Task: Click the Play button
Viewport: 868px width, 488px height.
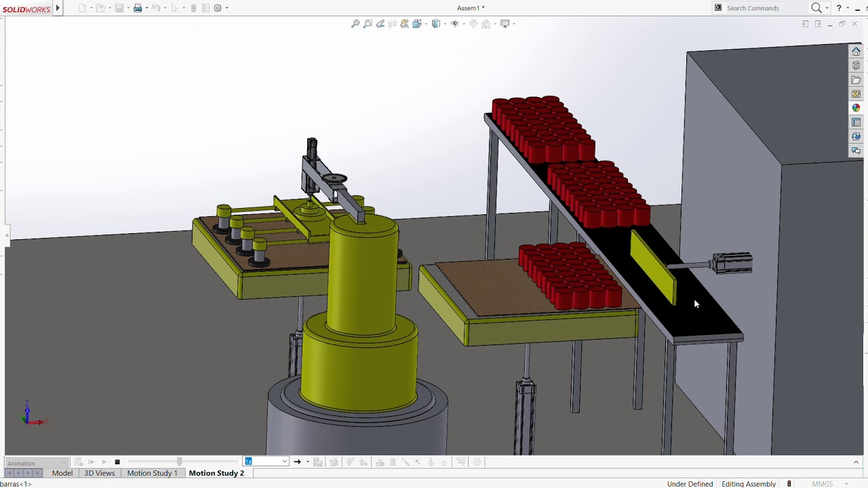Action: click(x=104, y=462)
